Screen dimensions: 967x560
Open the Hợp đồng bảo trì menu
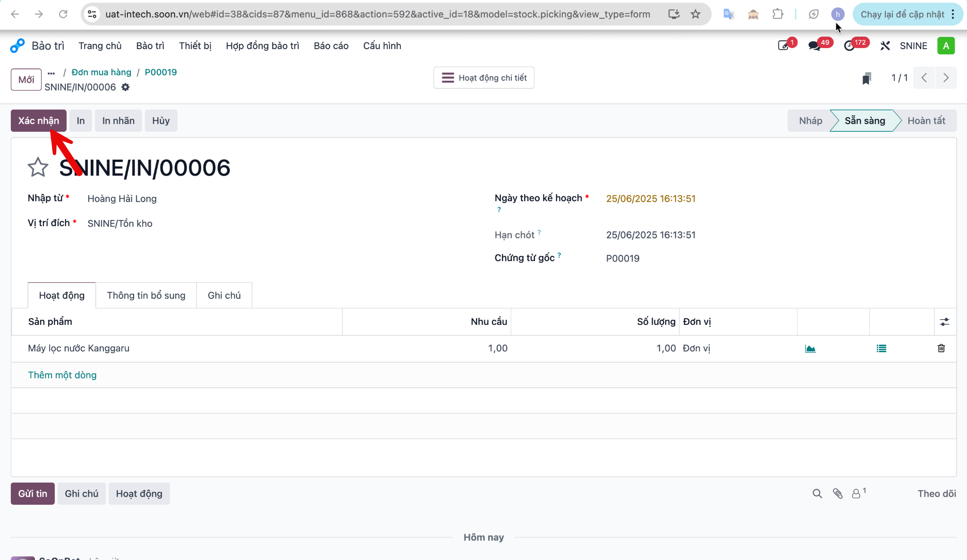(x=263, y=46)
